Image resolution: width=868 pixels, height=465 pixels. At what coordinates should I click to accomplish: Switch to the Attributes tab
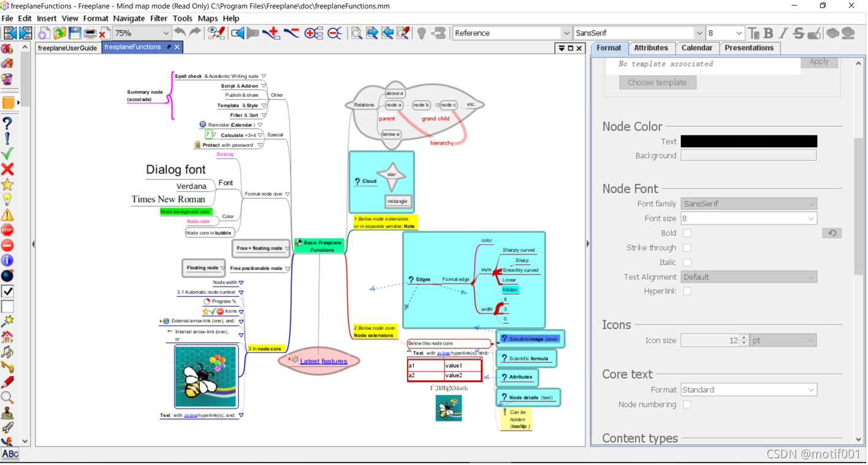pos(651,48)
